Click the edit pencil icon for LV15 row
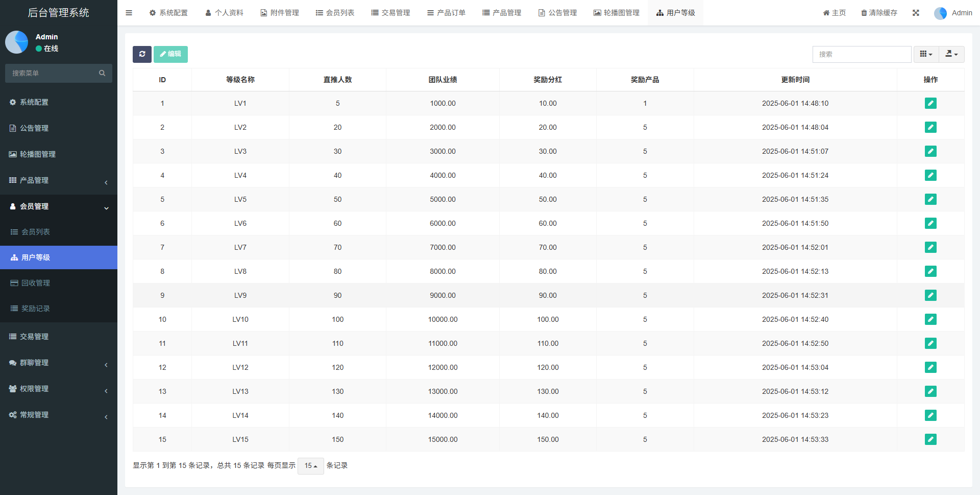Screen dimensions: 980x495 coord(930,439)
